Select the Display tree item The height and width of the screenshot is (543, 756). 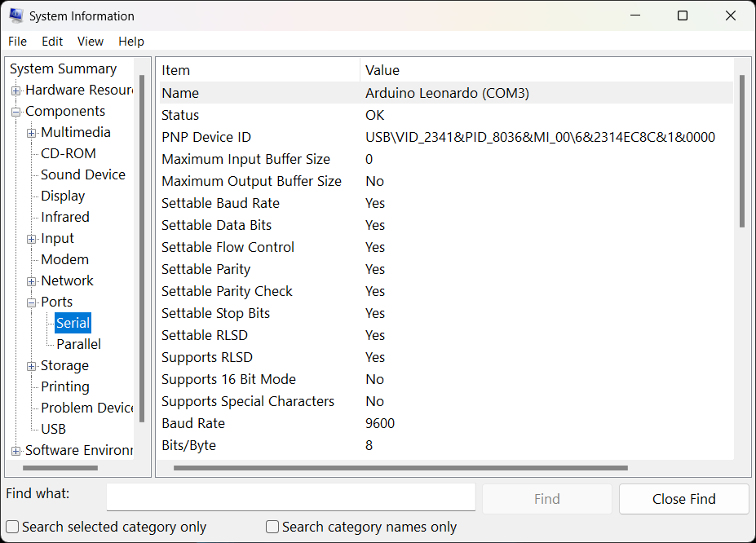click(63, 196)
